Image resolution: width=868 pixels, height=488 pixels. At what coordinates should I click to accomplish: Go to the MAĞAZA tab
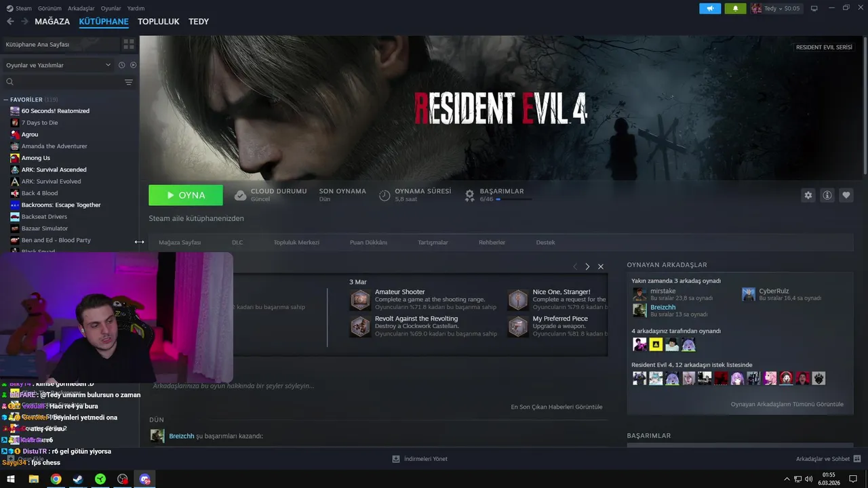pos(52,22)
